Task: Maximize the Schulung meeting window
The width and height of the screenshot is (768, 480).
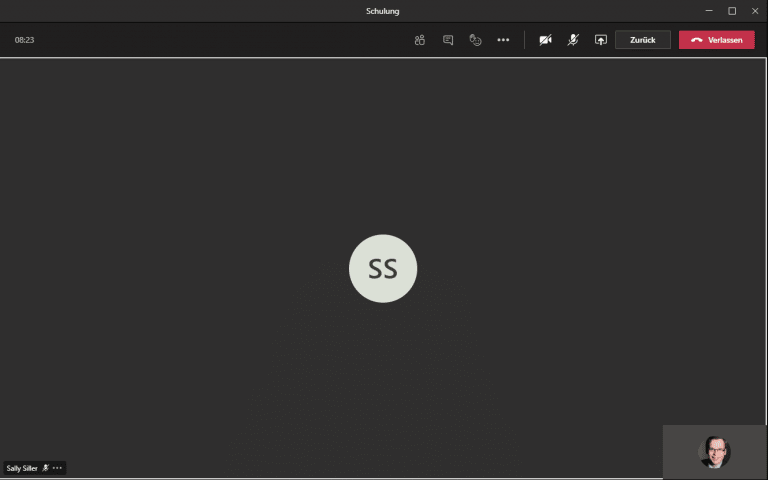Action: (x=732, y=11)
